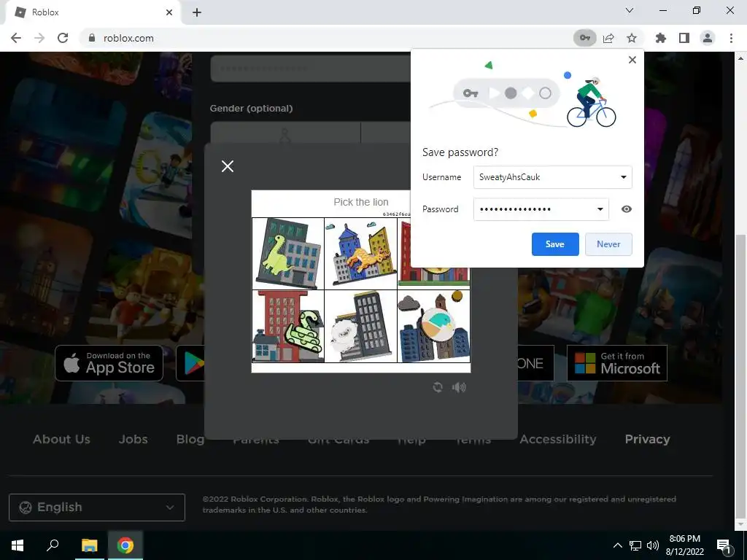Viewport: 747px width, 560px height.
Task: Go forward with the browser forward arrow
Action: point(39,38)
